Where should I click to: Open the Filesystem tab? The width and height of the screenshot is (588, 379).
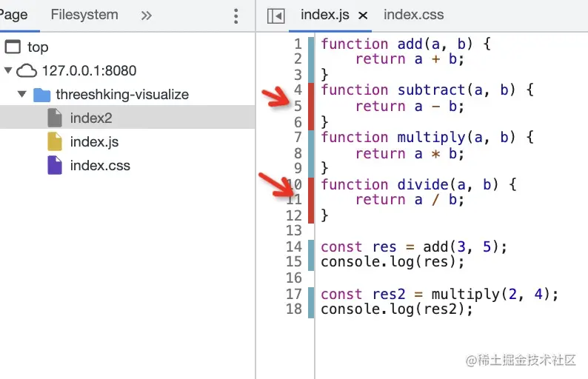click(x=84, y=15)
